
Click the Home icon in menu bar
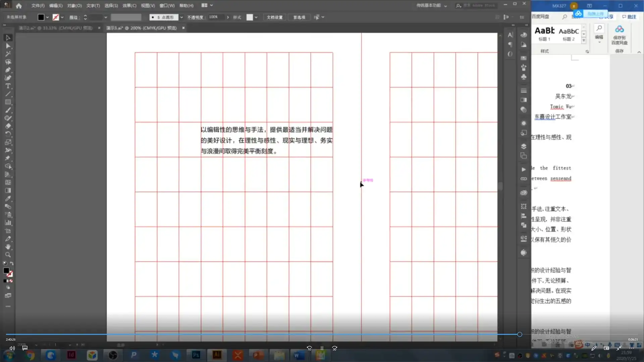pyautogui.click(x=19, y=6)
